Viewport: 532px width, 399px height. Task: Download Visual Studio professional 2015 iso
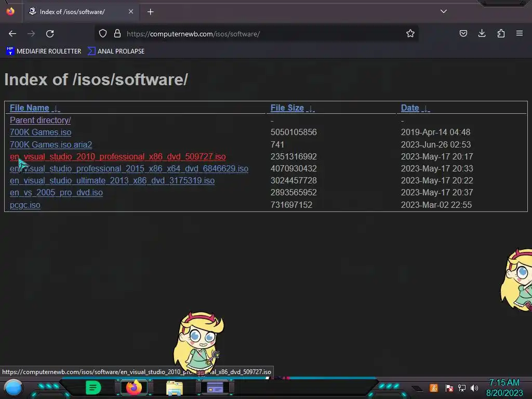(x=129, y=169)
